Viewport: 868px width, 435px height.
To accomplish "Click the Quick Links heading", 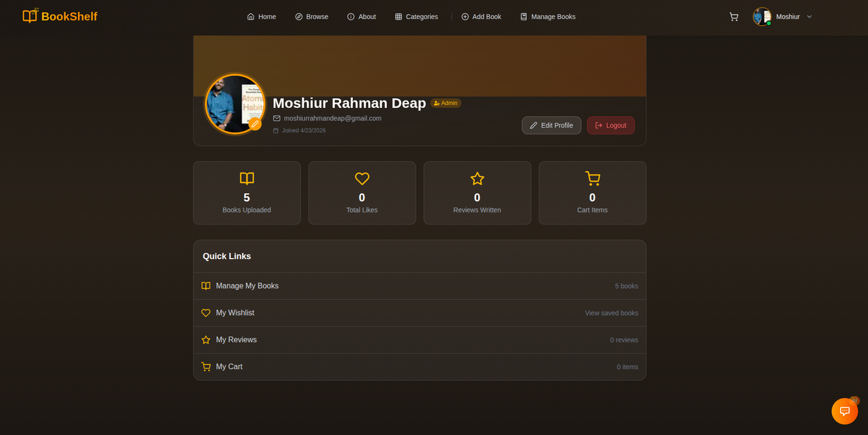I will tap(227, 257).
